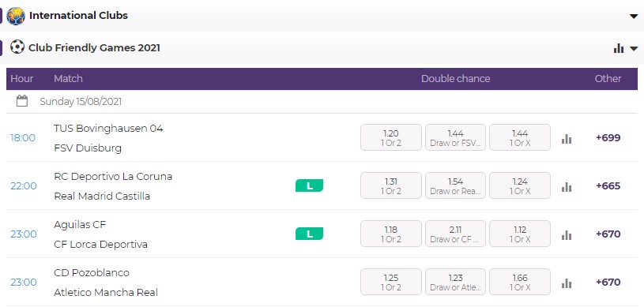Open the CD Pozoblanco match page
This screenshot has height=307, width=644.
coord(92,273)
